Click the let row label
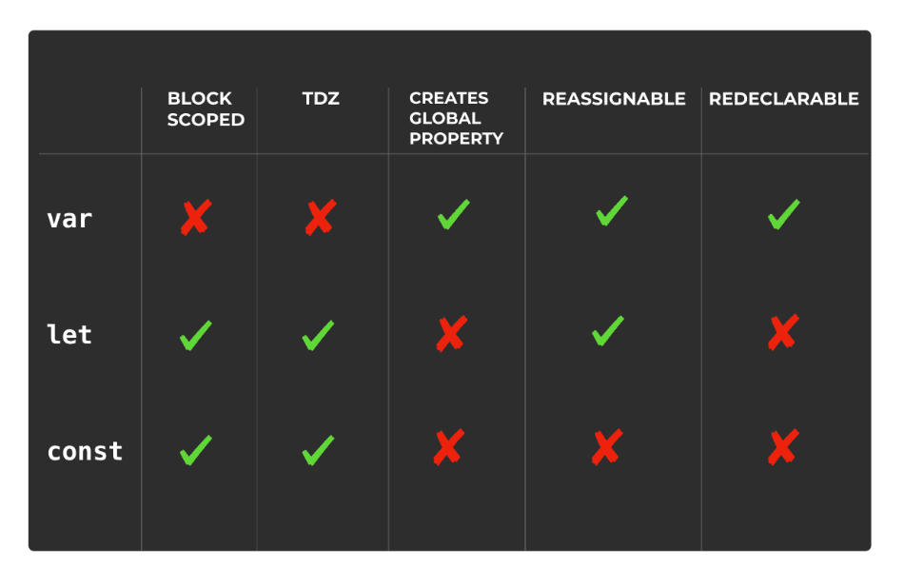The height and width of the screenshot is (588, 904). (69, 335)
